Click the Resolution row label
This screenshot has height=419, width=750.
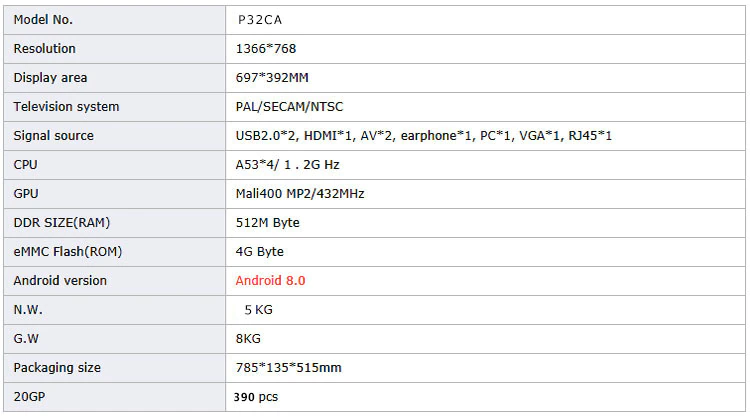coord(45,49)
